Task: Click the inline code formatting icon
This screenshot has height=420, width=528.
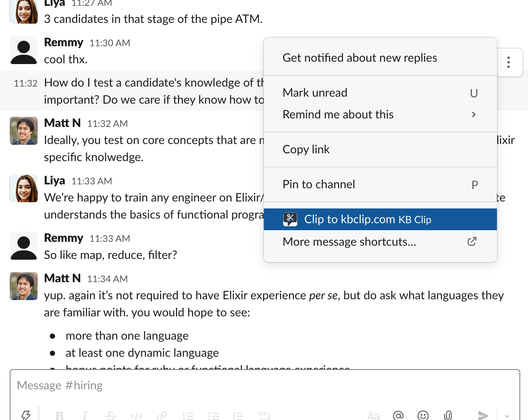Action: pos(136,416)
